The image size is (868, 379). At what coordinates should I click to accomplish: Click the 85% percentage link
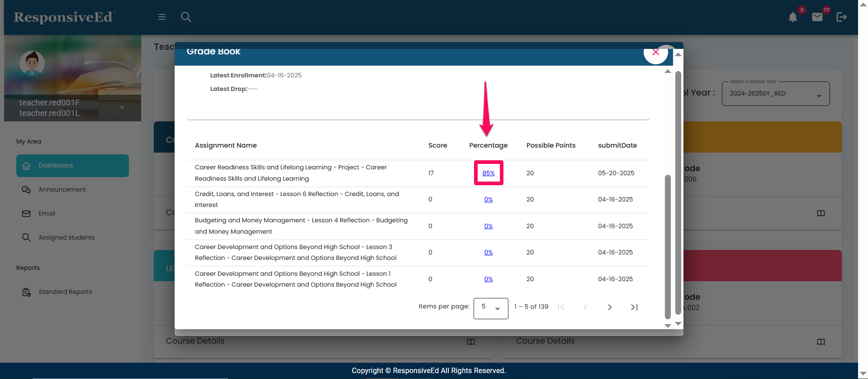pos(488,173)
